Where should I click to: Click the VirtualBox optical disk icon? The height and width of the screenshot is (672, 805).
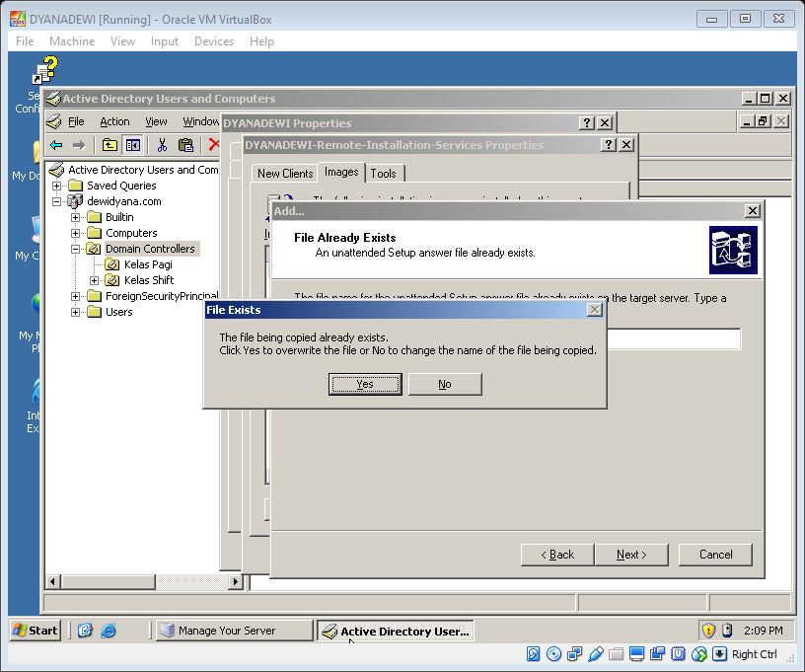point(554,654)
